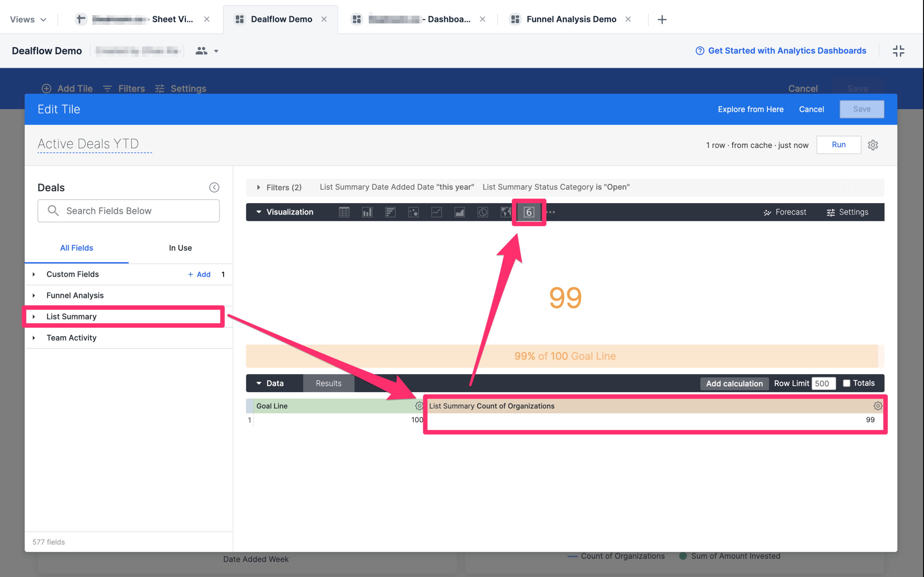Select the line chart visualization

(x=436, y=212)
